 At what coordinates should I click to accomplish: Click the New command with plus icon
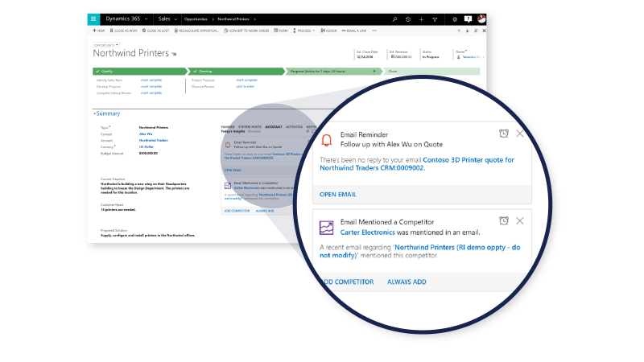tap(98, 31)
